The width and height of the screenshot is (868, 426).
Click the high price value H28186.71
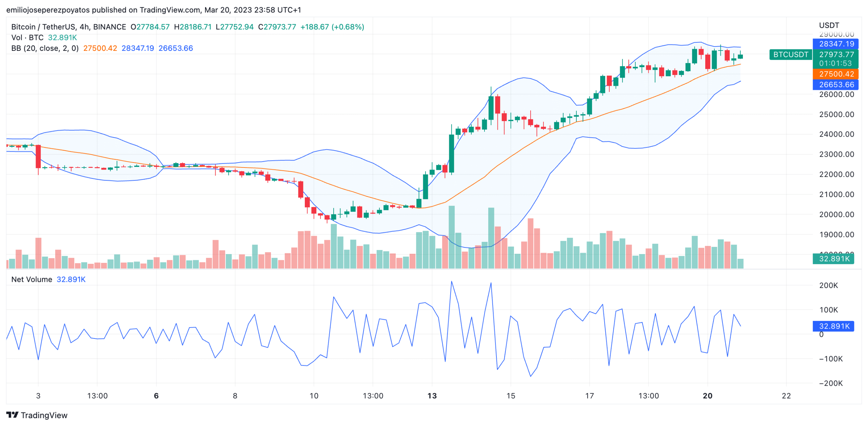(193, 27)
